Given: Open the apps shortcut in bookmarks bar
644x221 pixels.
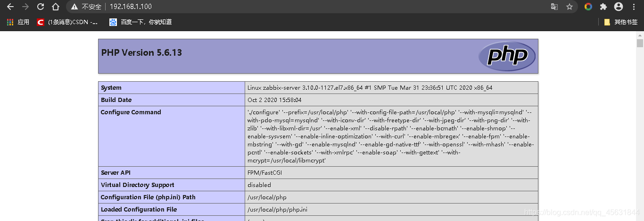Looking at the screenshot, I should coord(18,22).
